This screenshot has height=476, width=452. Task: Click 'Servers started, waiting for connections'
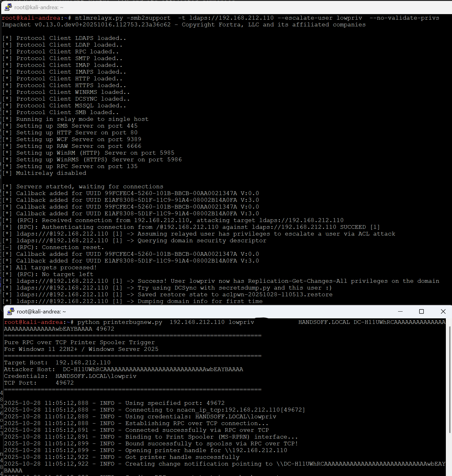pyautogui.click(x=82, y=186)
